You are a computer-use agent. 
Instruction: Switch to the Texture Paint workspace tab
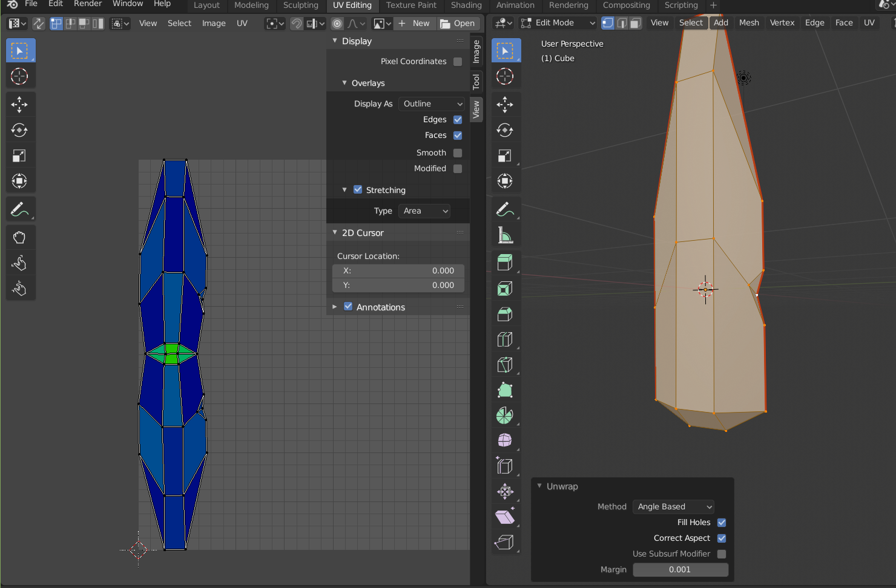tap(411, 5)
